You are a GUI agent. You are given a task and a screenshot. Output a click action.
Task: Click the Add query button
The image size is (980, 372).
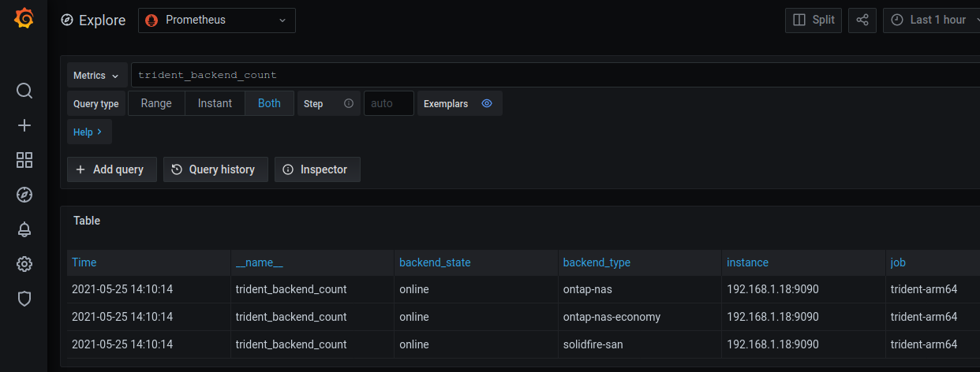(x=112, y=169)
